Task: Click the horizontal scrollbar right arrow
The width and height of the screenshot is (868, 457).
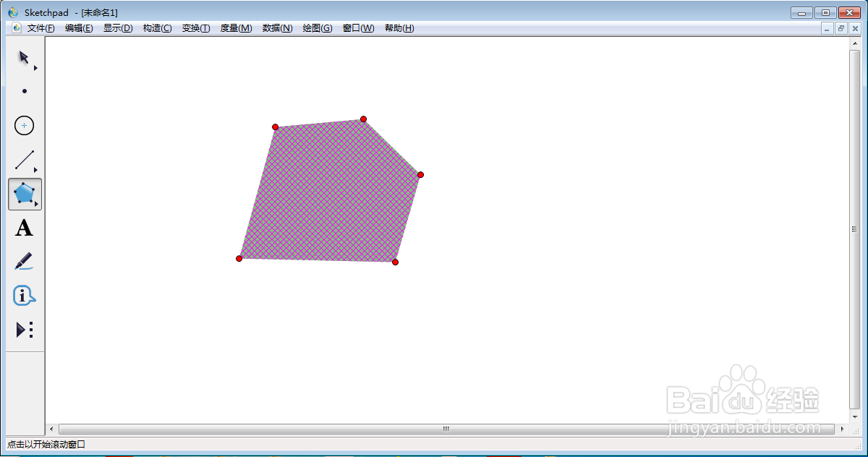Action: point(843,429)
